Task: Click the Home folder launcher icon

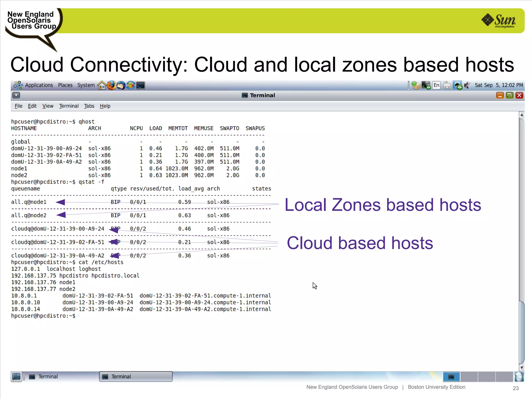Action: 102,85
